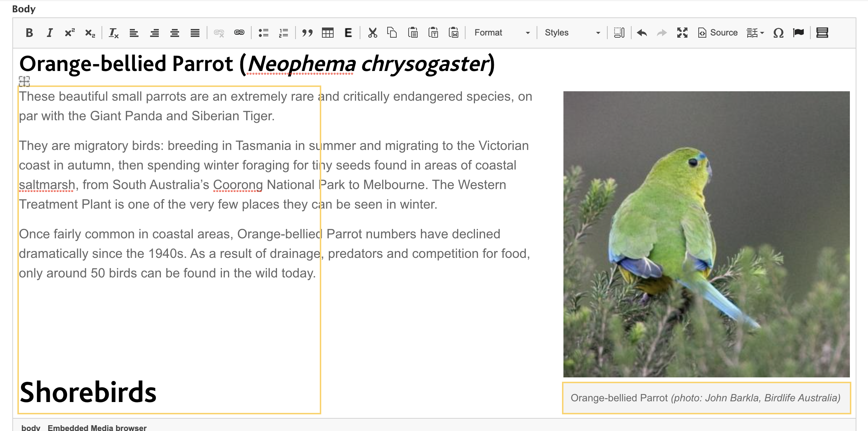
Task: Cut selection with the scissors icon
Action: click(372, 33)
